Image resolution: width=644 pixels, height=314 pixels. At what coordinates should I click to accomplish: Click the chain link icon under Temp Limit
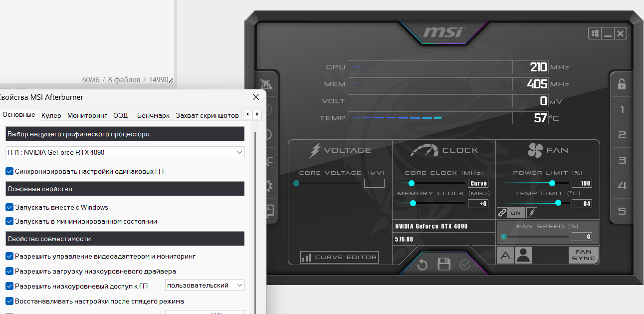502,213
